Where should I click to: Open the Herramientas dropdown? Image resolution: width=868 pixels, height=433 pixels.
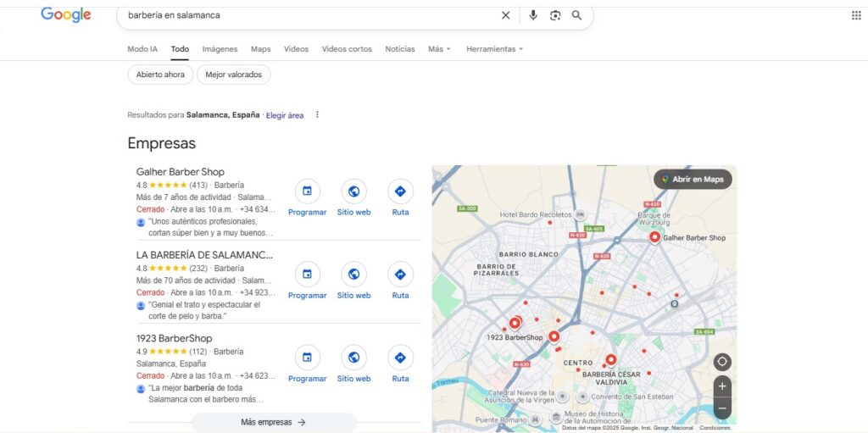[494, 49]
